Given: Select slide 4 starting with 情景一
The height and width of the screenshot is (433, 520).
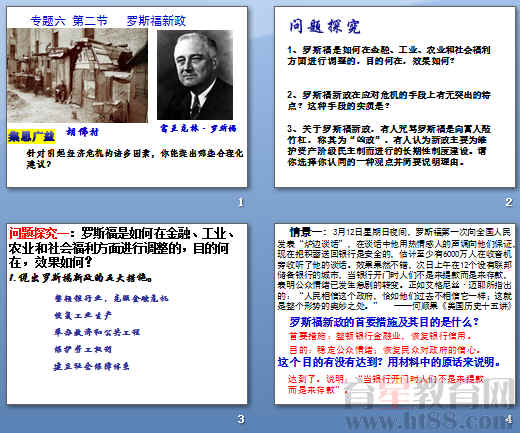Looking at the screenshot, I should click(394, 314).
